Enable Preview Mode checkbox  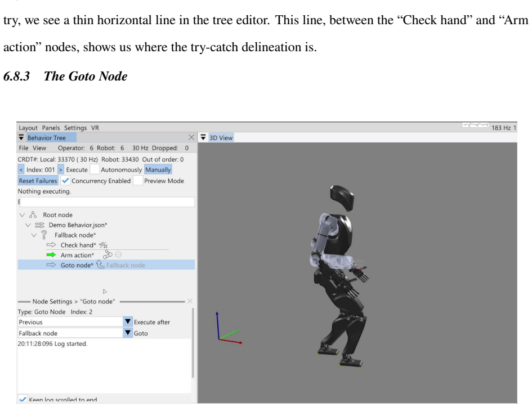(x=138, y=181)
